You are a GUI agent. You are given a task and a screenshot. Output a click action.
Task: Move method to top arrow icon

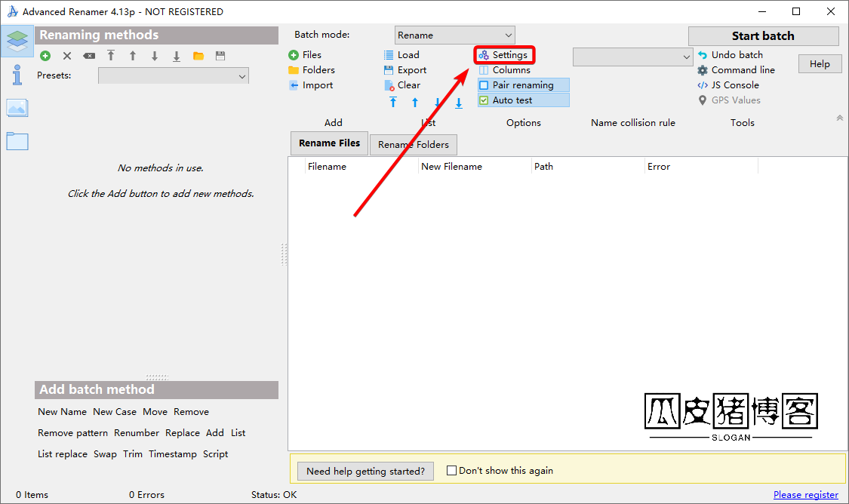point(111,55)
